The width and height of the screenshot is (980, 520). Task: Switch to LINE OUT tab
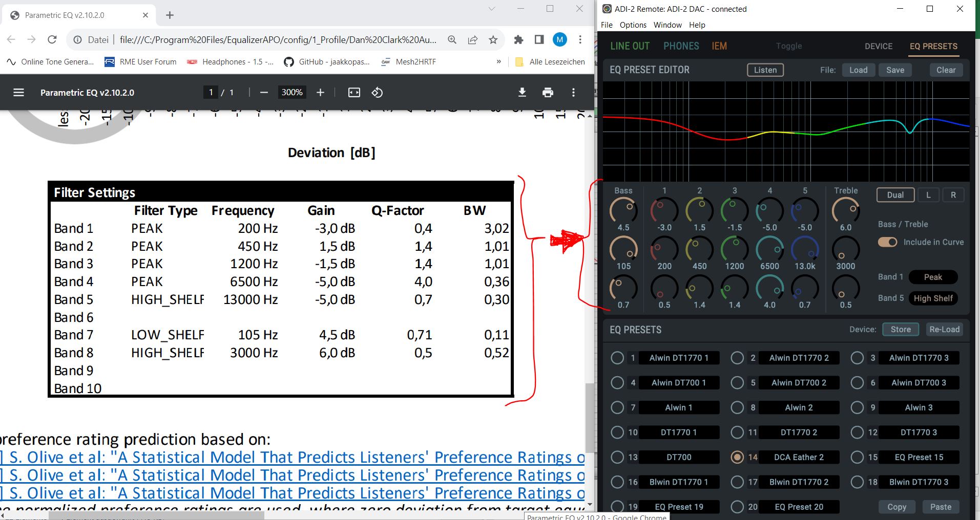[x=630, y=46]
